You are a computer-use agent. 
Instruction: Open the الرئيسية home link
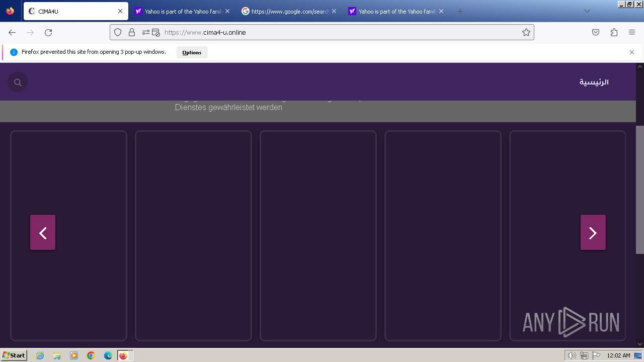click(594, 82)
